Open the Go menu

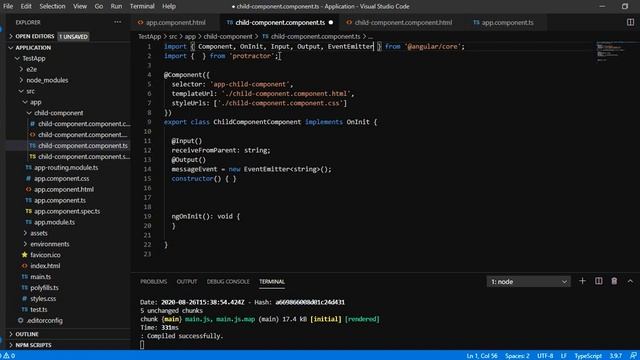99,6
